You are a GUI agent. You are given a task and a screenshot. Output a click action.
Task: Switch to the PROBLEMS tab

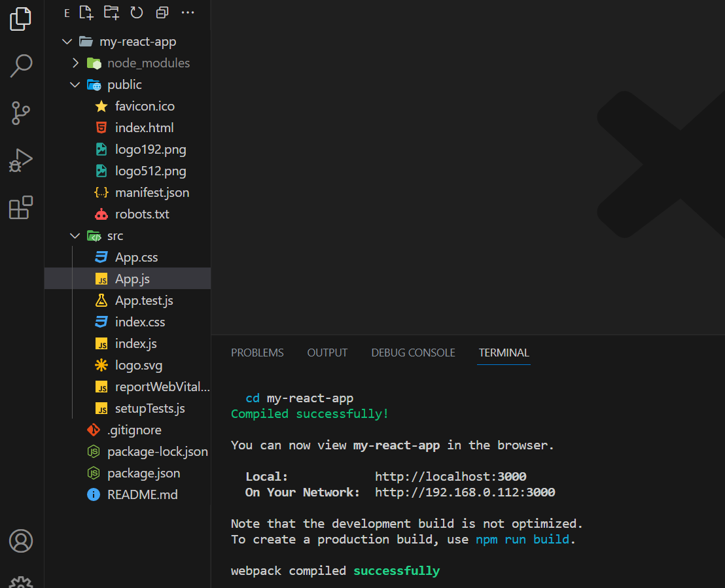(257, 353)
